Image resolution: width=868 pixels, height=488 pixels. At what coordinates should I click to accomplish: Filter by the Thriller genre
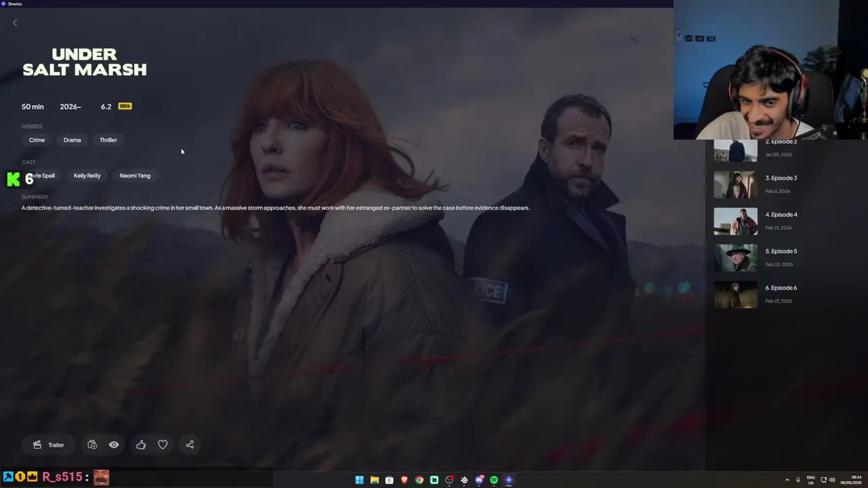coord(108,140)
